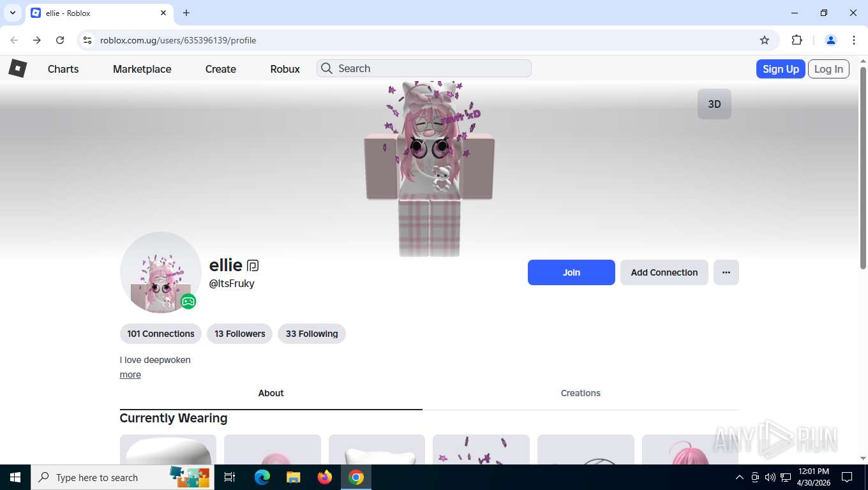Image resolution: width=868 pixels, height=490 pixels.
Task: Click the Log In button
Action: pyautogui.click(x=828, y=69)
